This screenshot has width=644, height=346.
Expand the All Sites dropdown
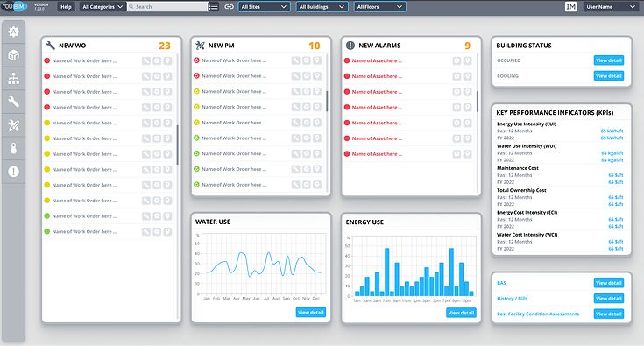click(264, 6)
